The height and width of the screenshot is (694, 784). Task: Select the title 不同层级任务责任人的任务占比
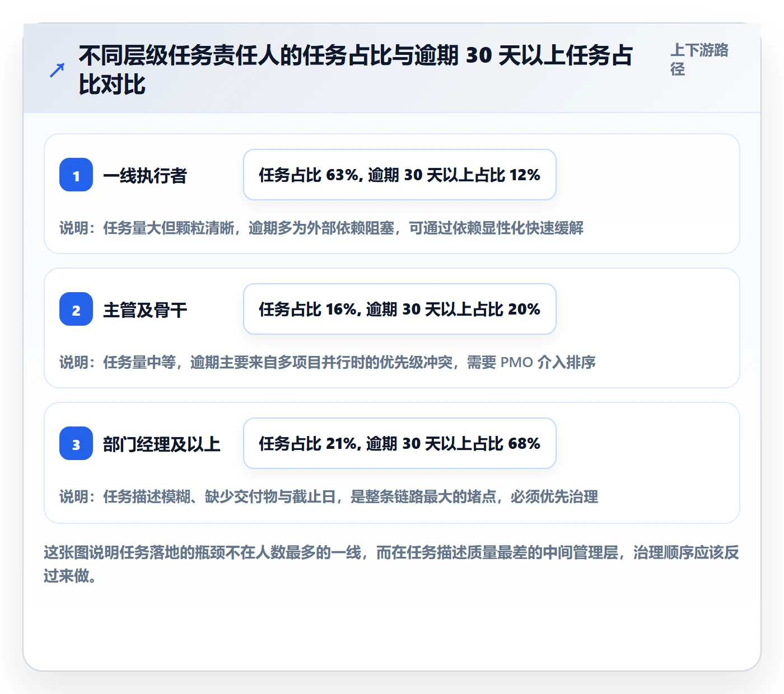(x=356, y=70)
